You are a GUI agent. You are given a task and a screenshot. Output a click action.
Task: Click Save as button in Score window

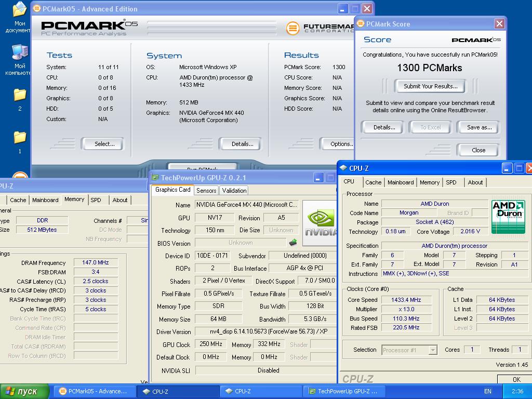478,127
